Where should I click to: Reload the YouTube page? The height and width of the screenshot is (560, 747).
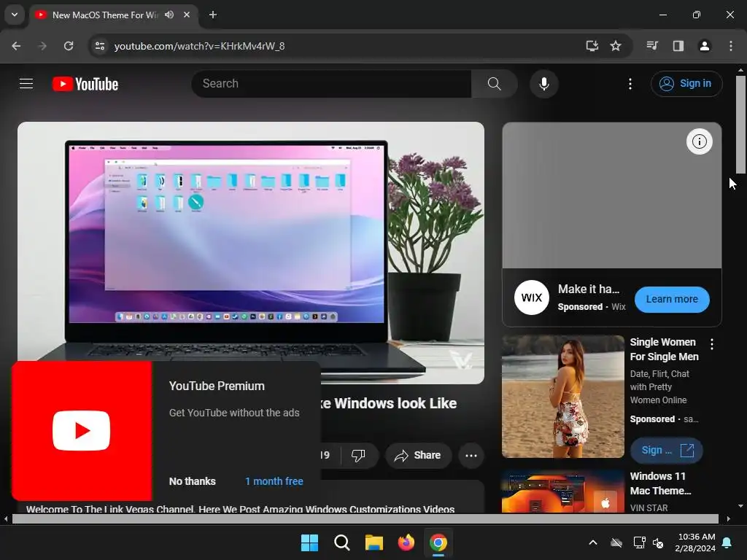[69, 46]
